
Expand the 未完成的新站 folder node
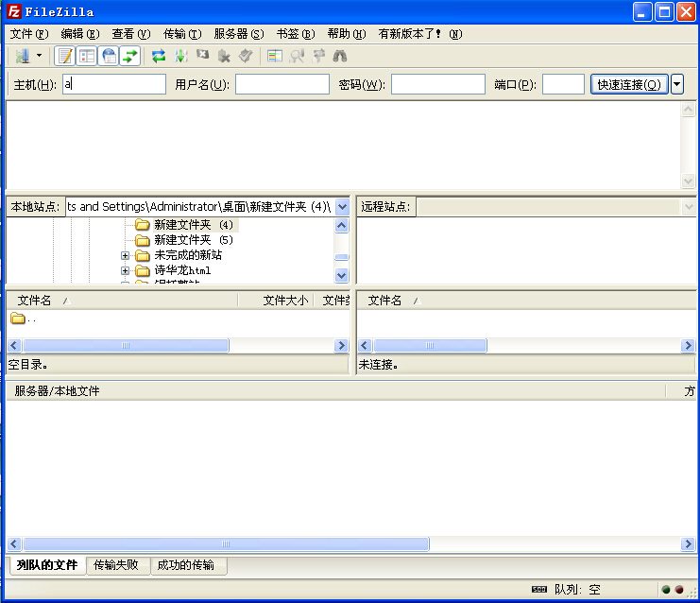pyautogui.click(x=125, y=255)
